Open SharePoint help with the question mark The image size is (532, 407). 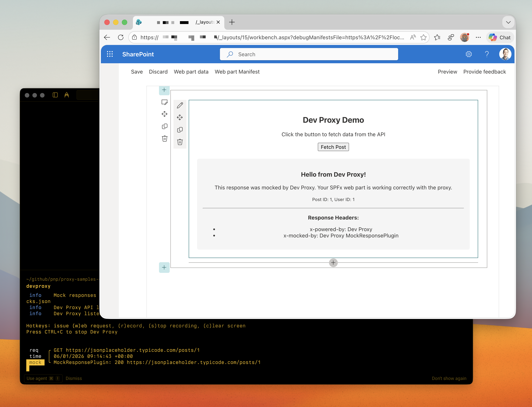coord(487,54)
